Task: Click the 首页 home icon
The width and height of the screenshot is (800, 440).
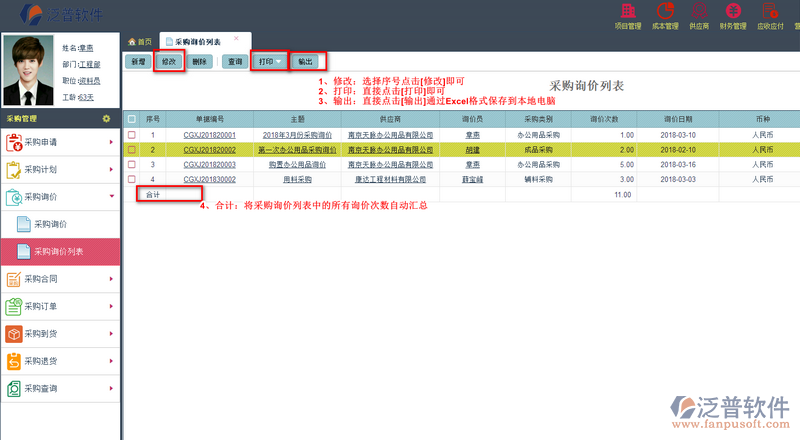Action: (132, 42)
